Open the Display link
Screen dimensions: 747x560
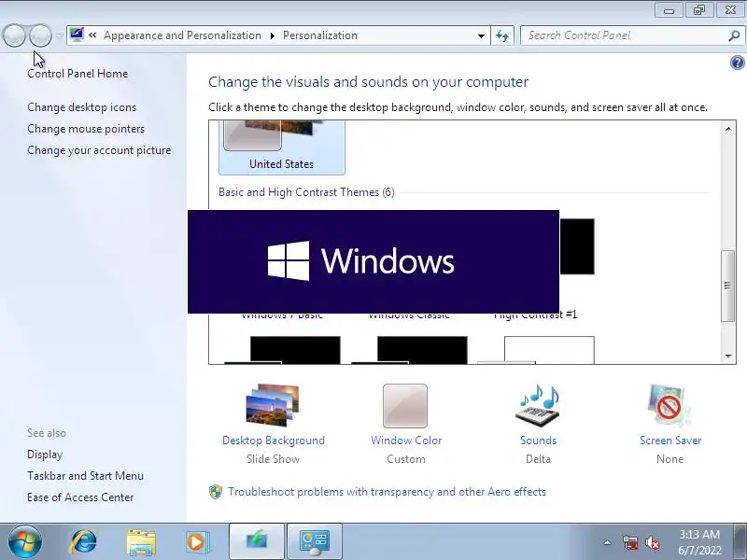point(45,455)
